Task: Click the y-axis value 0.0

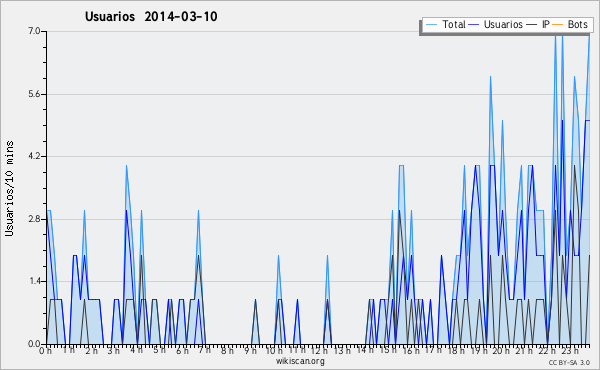Action: click(34, 344)
